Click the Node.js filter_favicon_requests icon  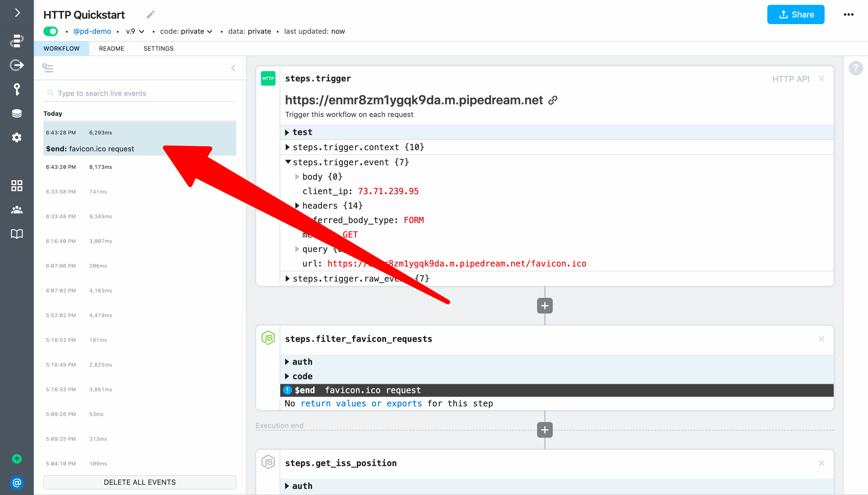[x=268, y=338]
